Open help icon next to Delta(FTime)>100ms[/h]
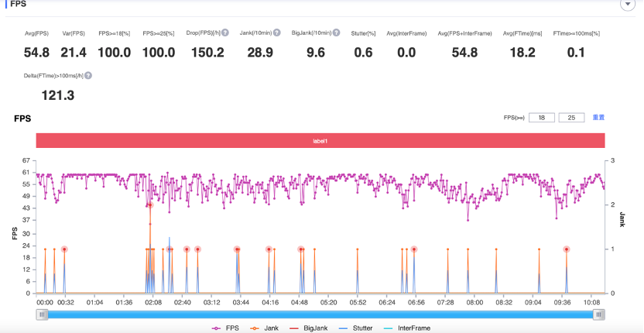Viewport: 644px width, 333px height. click(x=88, y=76)
